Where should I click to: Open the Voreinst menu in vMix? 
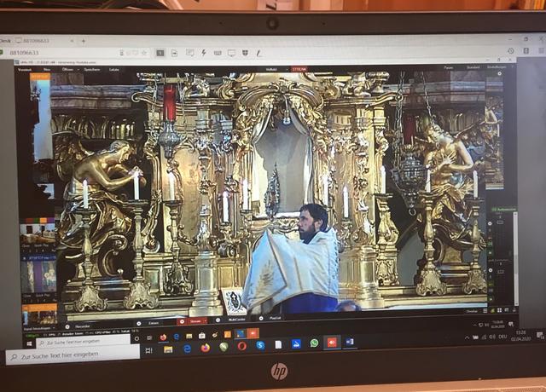click(x=25, y=70)
